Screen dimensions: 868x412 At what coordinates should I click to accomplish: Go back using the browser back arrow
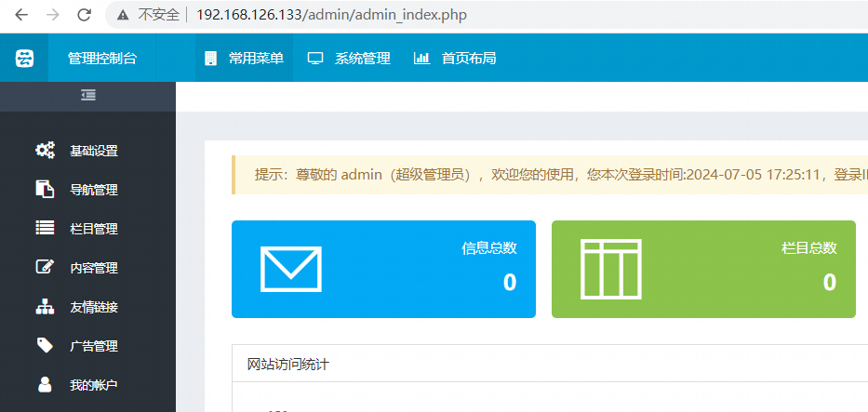click(x=21, y=15)
